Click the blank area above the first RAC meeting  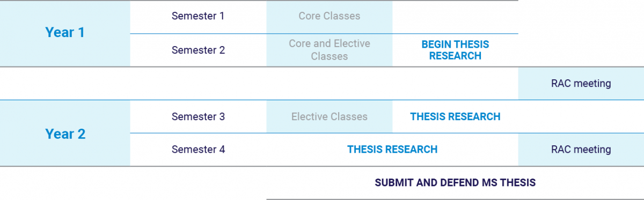pos(581,33)
